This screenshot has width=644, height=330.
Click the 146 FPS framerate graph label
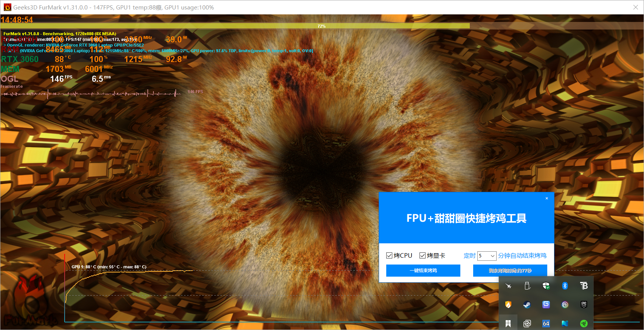pos(195,92)
